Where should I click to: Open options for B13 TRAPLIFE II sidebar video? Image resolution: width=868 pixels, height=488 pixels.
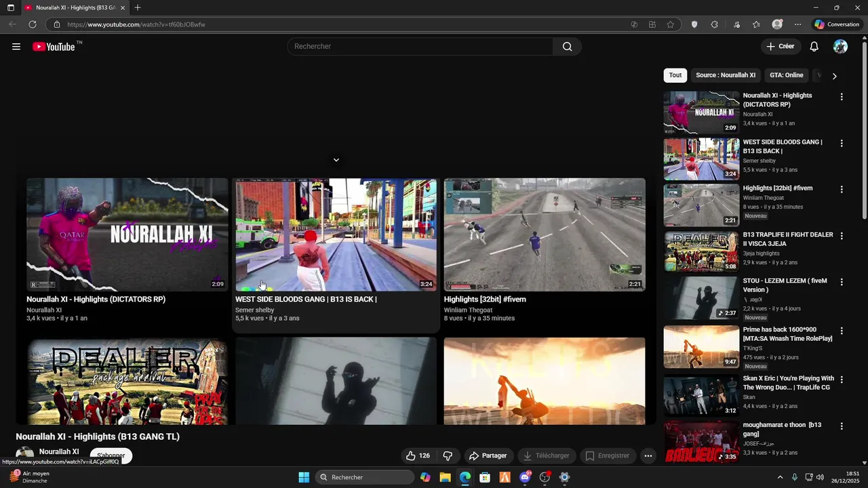pyautogui.click(x=842, y=236)
